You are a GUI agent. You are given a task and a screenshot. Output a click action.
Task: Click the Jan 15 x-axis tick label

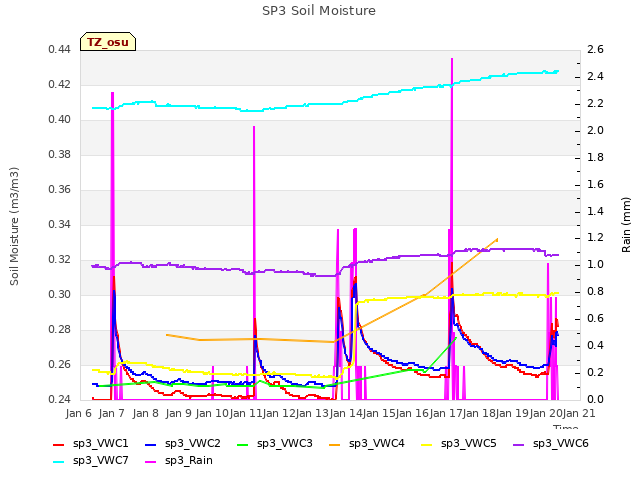(x=380, y=413)
